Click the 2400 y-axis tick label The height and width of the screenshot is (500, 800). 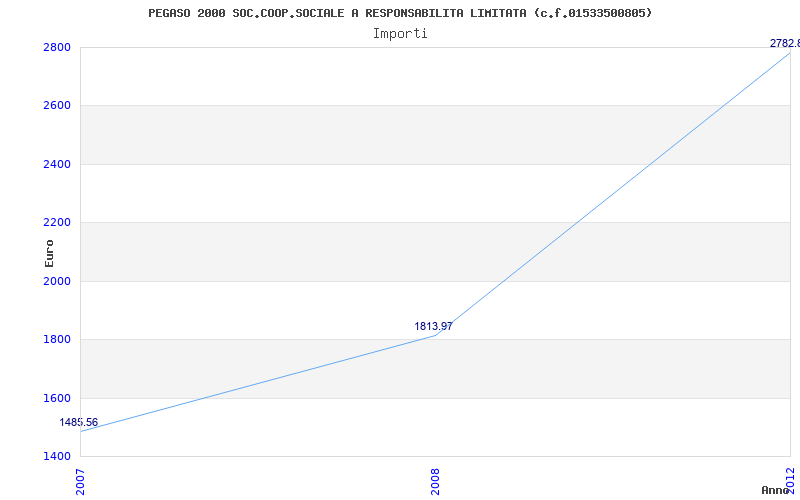pos(58,164)
